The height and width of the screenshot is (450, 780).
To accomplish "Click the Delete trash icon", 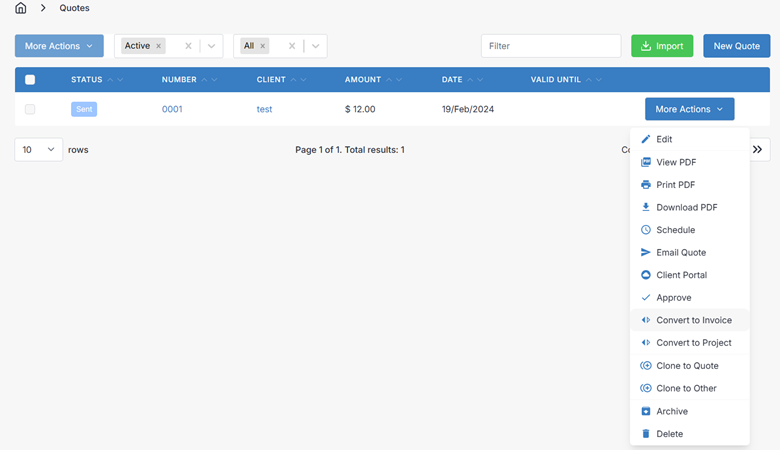I will click(x=646, y=434).
